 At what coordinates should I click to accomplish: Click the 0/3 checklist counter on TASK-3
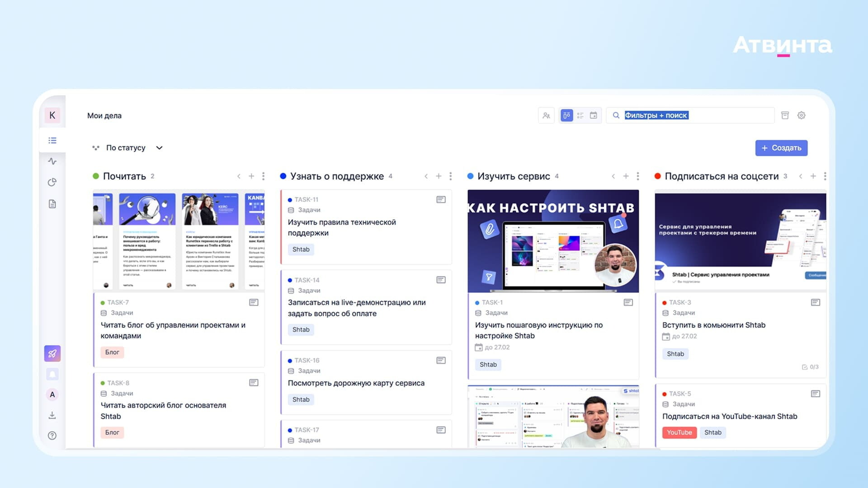pos(810,367)
